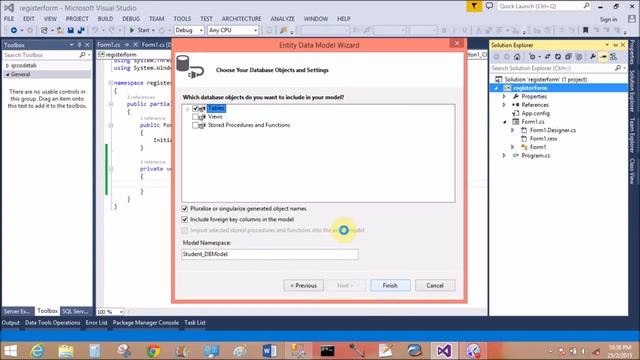Check the Views checkbox in wizard

pos(195,117)
